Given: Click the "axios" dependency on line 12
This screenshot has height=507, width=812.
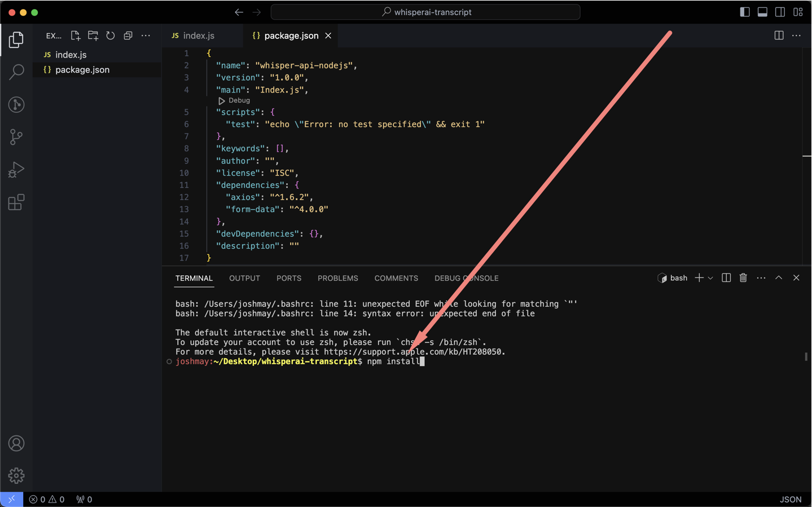Looking at the screenshot, I should point(243,197).
